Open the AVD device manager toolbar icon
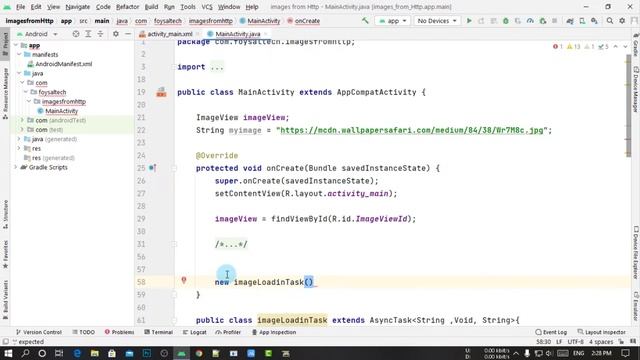 [582, 20]
